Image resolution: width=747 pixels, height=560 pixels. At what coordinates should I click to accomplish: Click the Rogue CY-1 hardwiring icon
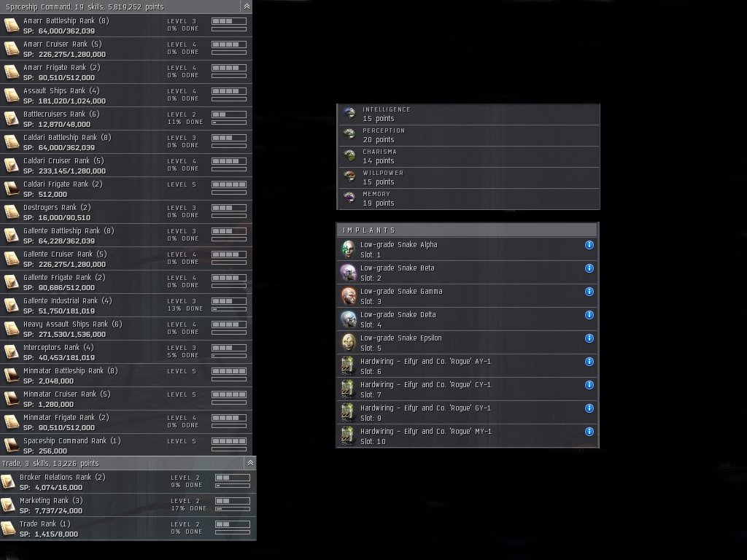coord(348,389)
